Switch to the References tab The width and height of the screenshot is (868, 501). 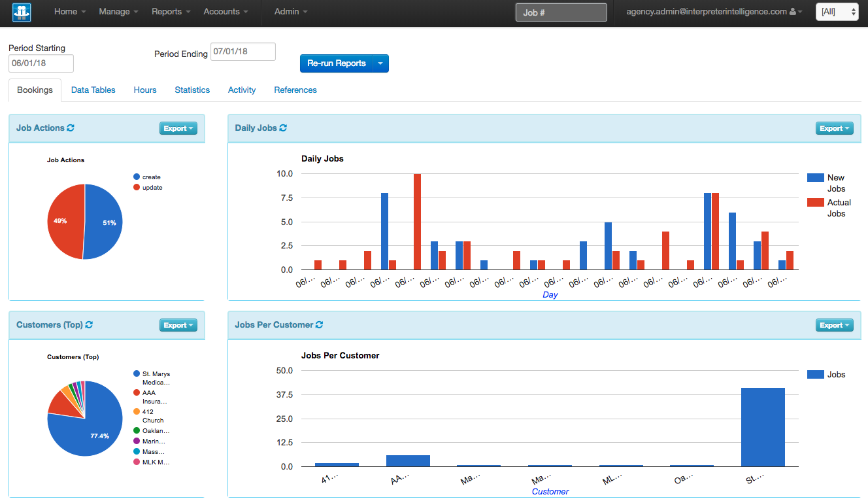click(x=295, y=90)
